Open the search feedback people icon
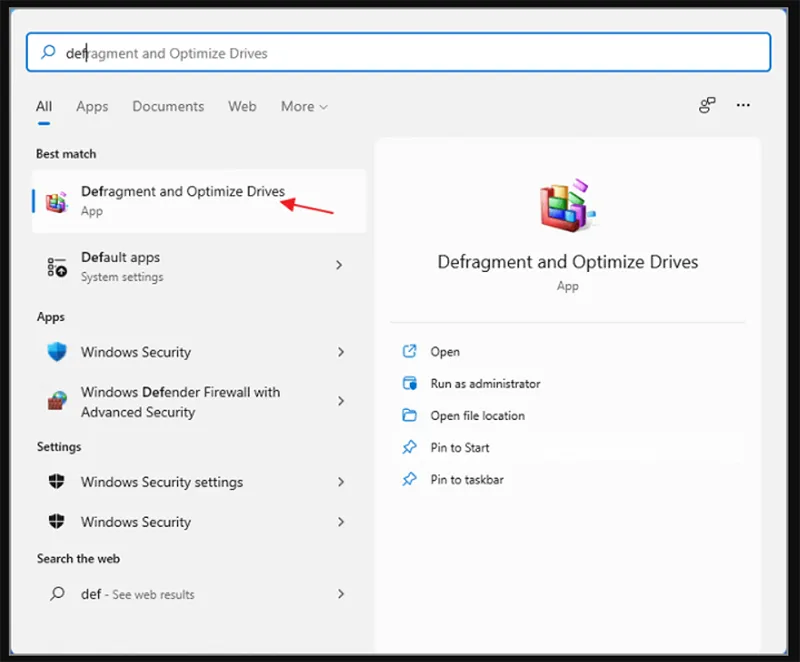Screen dimensions: 800x662 pyautogui.click(x=707, y=105)
